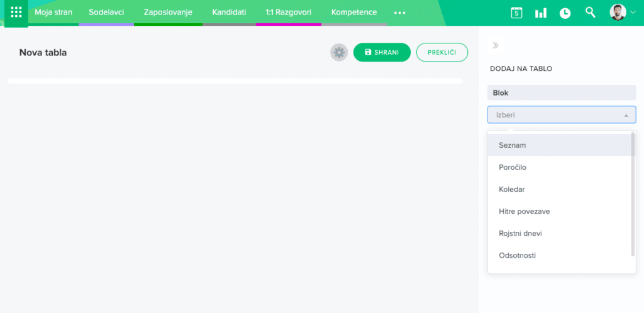
Task: Open search with the magnifier icon
Action: tap(590, 12)
